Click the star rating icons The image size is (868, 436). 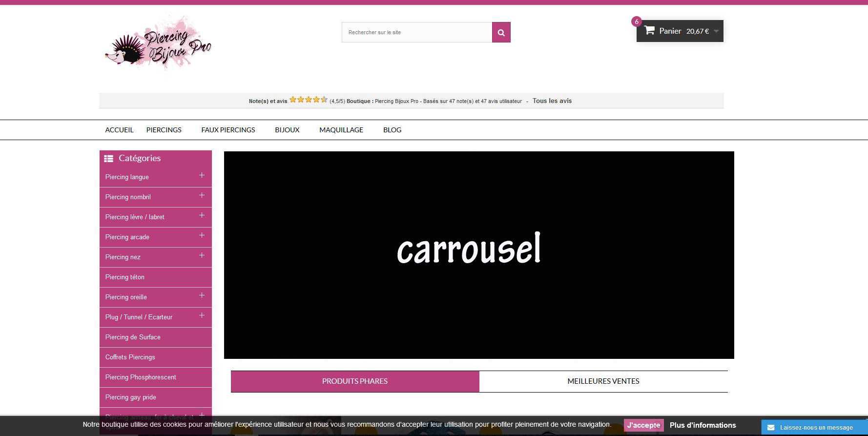(x=308, y=100)
